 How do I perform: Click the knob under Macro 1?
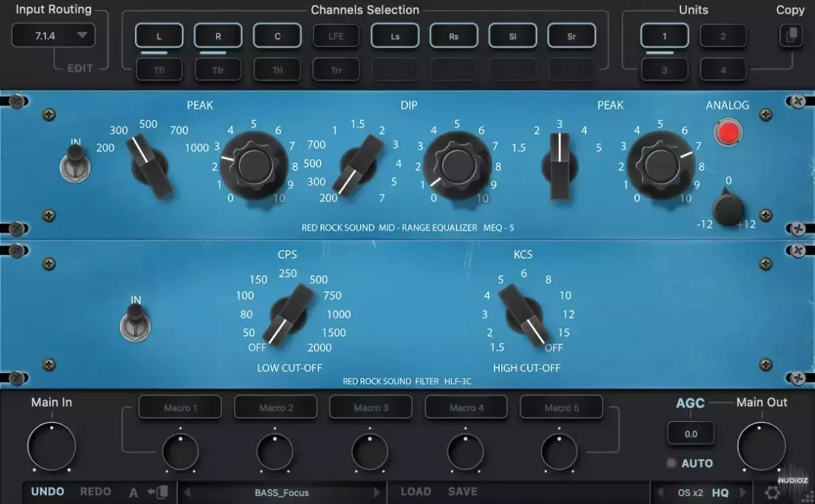[x=180, y=452]
